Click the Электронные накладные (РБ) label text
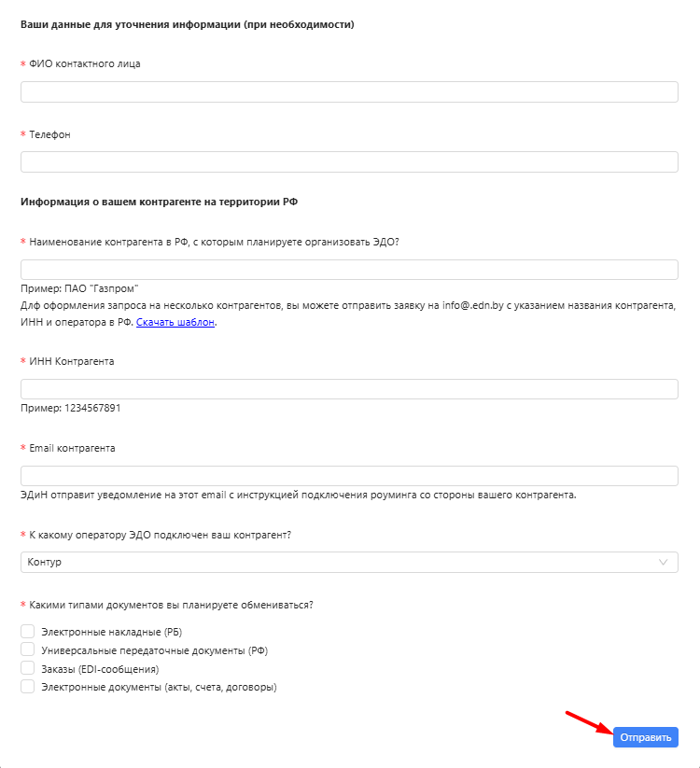The width and height of the screenshot is (700, 768). 112,632
